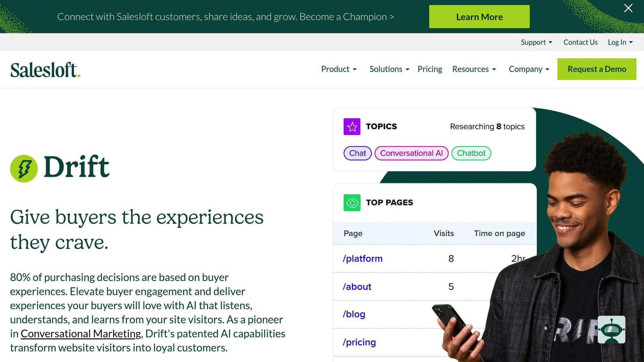Open the Conversational Marketing link
Image resolution: width=644 pixels, height=362 pixels.
click(81, 334)
